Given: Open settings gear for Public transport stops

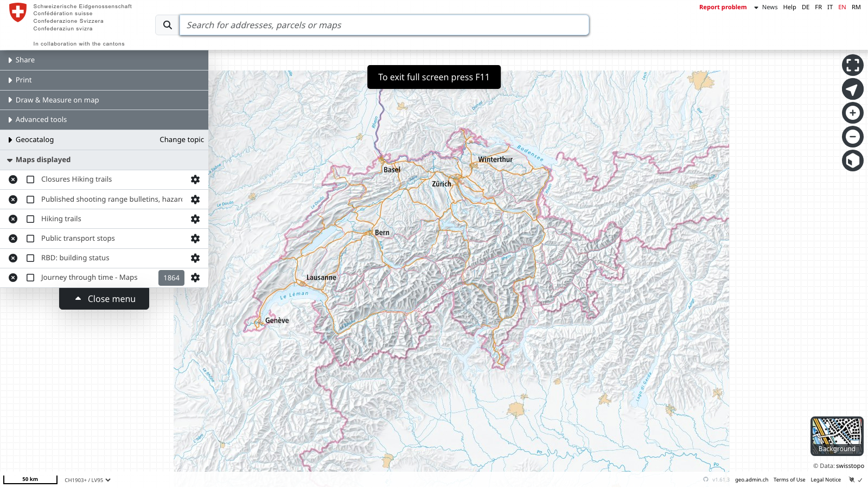Looking at the screenshot, I should (195, 238).
